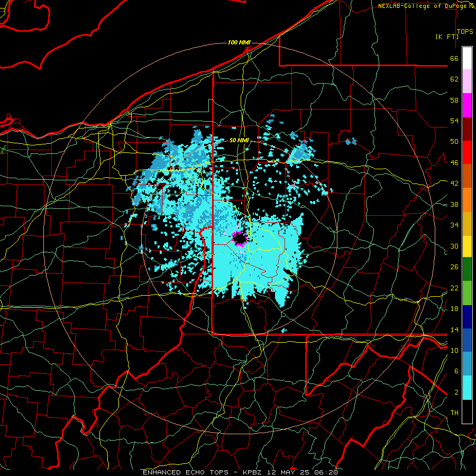Image resolution: width=476 pixels, height=476 pixels.
Task: Click the '50 NMI' range ring label
Action: click(x=239, y=140)
